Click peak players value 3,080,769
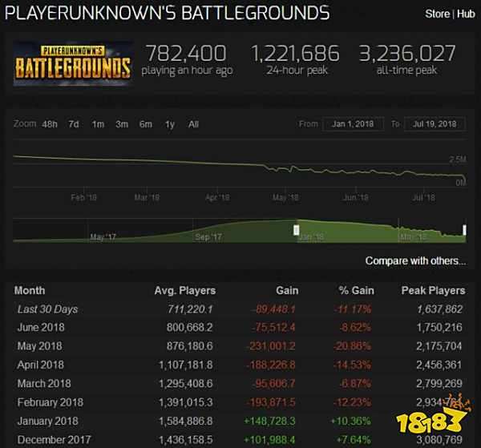The height and width of the screenshot is (448, 481). click(439, 440)
